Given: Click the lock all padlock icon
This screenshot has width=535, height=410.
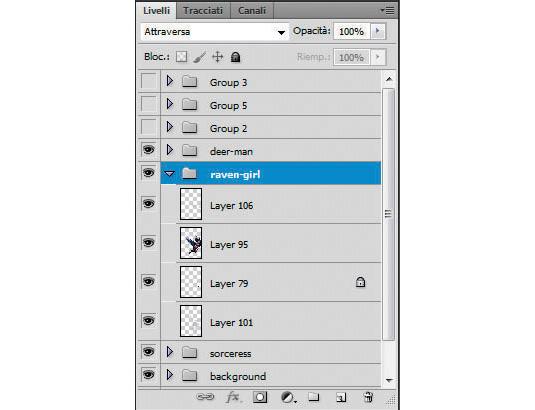Looking at the screenshot, I should click(x=235, y=57).
